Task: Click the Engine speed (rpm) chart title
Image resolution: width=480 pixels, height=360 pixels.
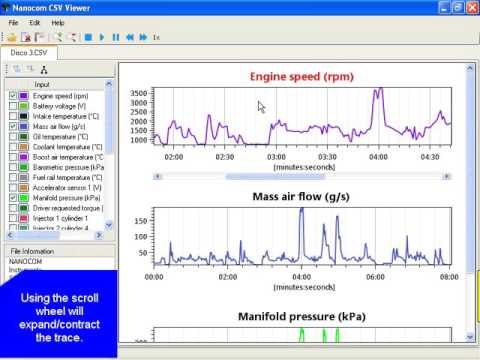Action: (302, 77)
